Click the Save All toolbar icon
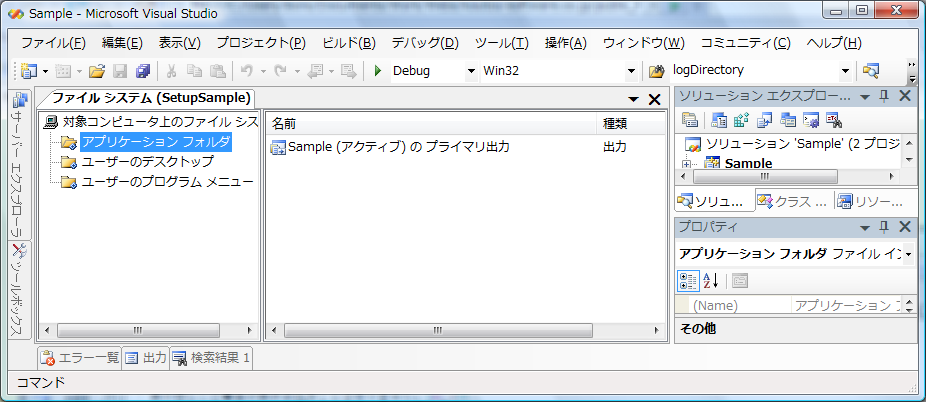 click(143, 71)
